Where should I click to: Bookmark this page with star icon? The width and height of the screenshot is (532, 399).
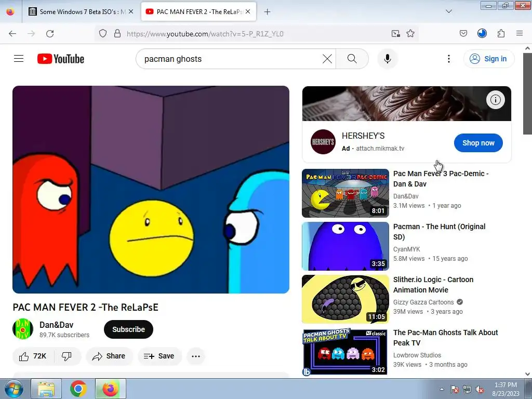coord(410,34)
